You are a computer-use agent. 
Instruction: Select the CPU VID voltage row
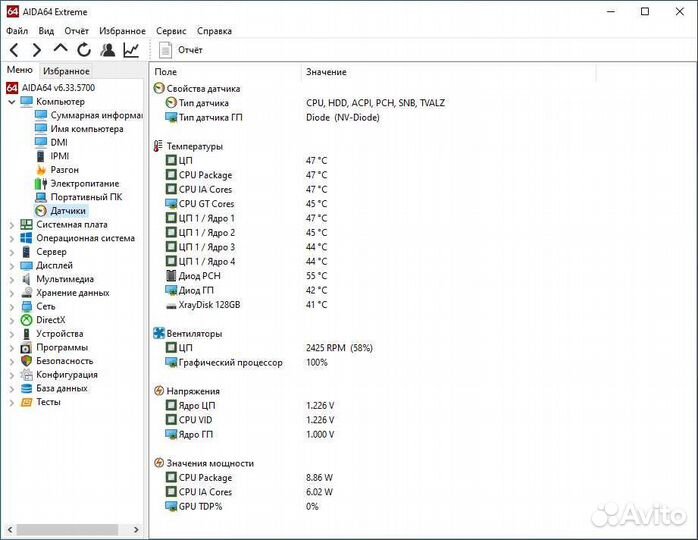click(x=195, y=420)
